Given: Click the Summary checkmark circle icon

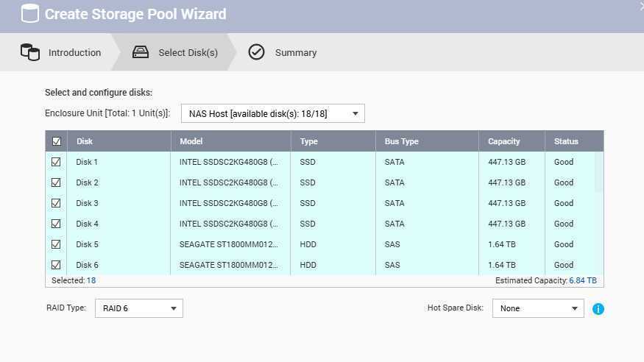Looking at the screenshot, I should click(x=256, y=52).
